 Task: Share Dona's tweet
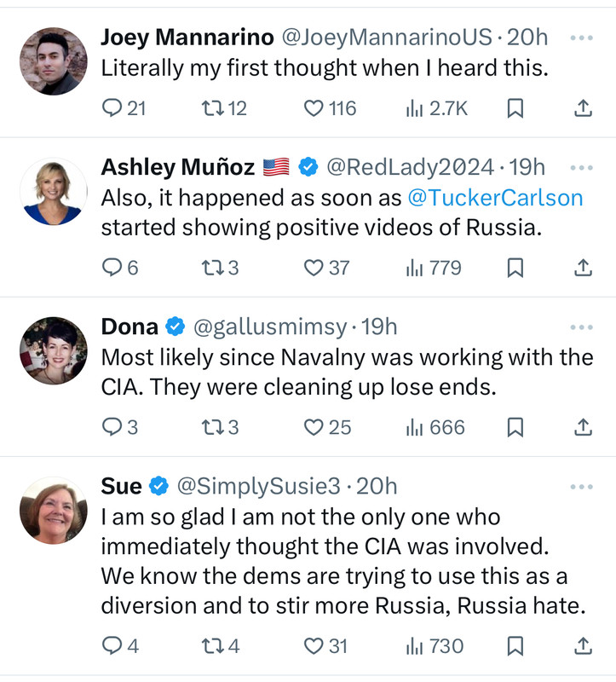[x=583, y=427]
